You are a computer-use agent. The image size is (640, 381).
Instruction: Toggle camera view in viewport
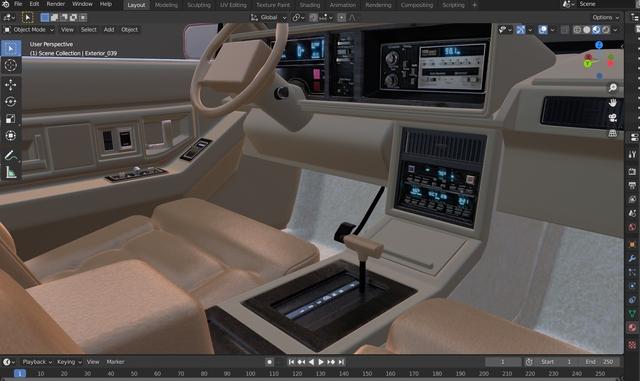point(612,118)
